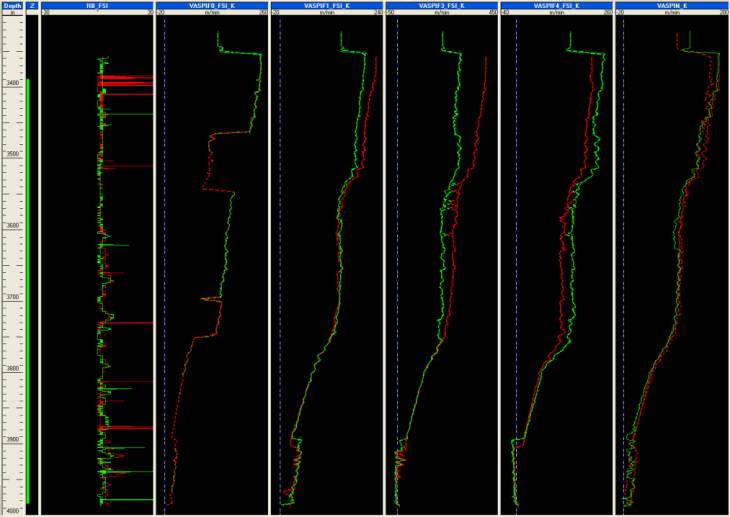Click the scale row under VASPIF0_FSI_K
This screenshot has height=517, width=730.
[x=212, y=14]
